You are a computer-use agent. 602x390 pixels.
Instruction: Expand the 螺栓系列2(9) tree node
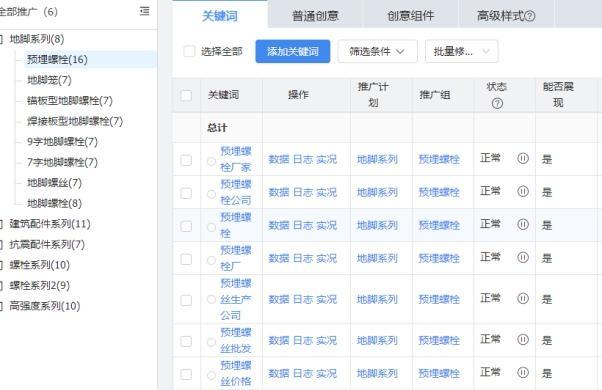coord(1,286)
